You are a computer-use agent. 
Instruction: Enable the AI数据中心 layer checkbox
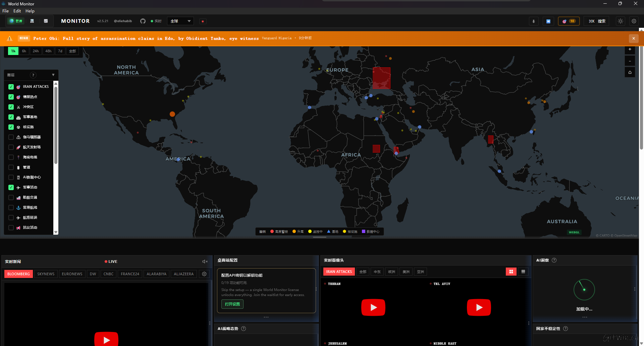click(11, 177)
